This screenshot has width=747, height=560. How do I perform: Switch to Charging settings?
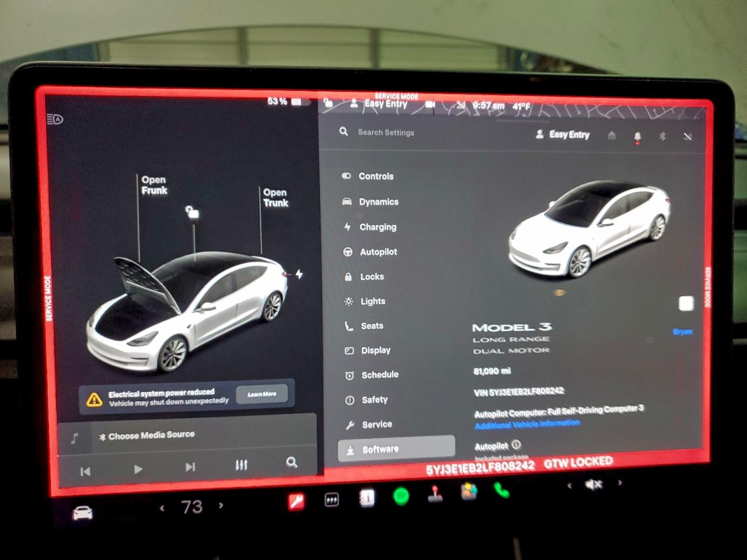(x=378, y=227)
